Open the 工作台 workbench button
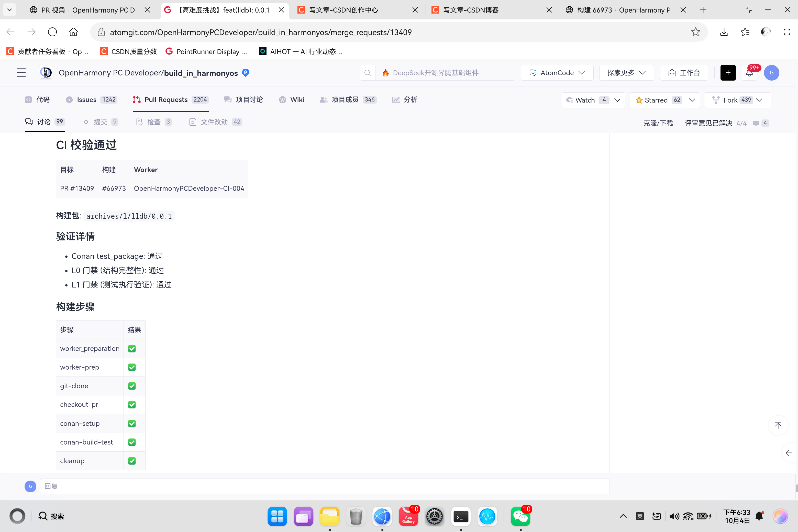This screenshot has height=532, width=798. click(x=684, y=73)
